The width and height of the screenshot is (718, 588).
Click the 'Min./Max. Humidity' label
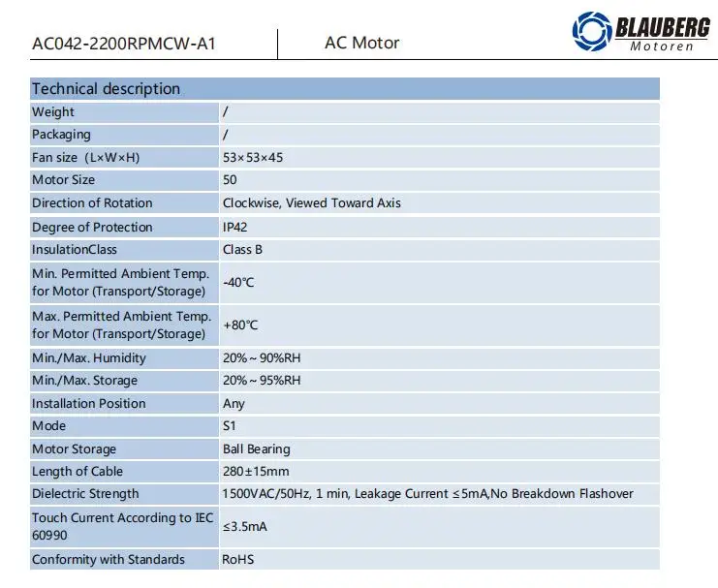[x=89, y=358]
